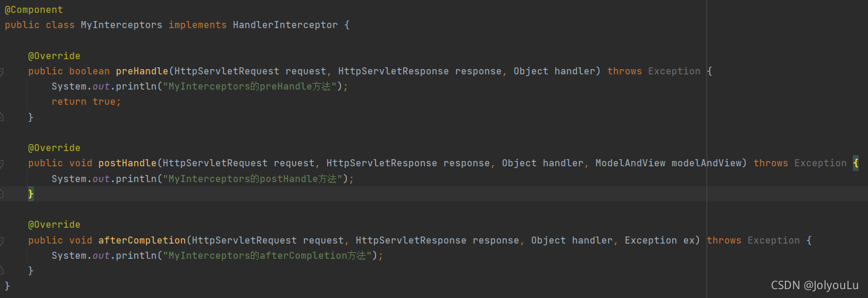Click the afterCompletion method name

(x=142, y=241)
